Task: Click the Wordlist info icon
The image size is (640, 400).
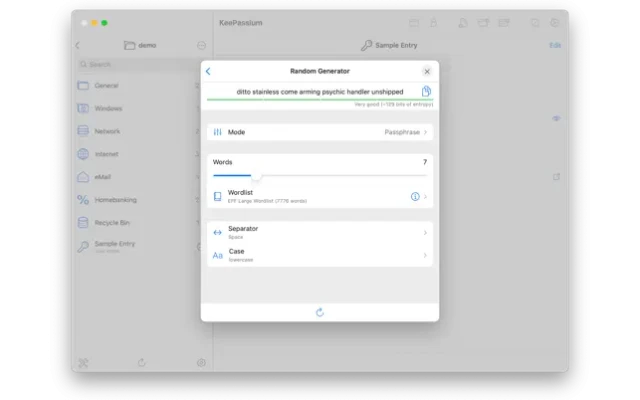Action: coord(415,197)
